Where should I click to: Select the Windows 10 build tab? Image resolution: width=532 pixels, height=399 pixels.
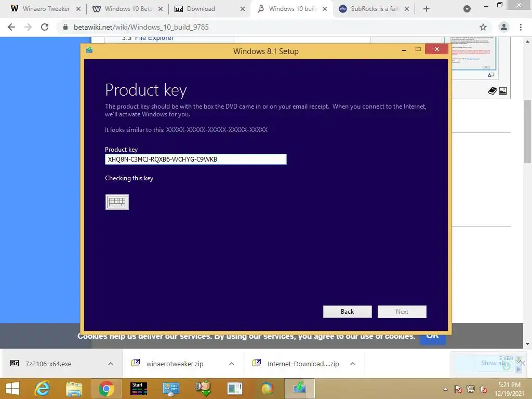[291, 9]
